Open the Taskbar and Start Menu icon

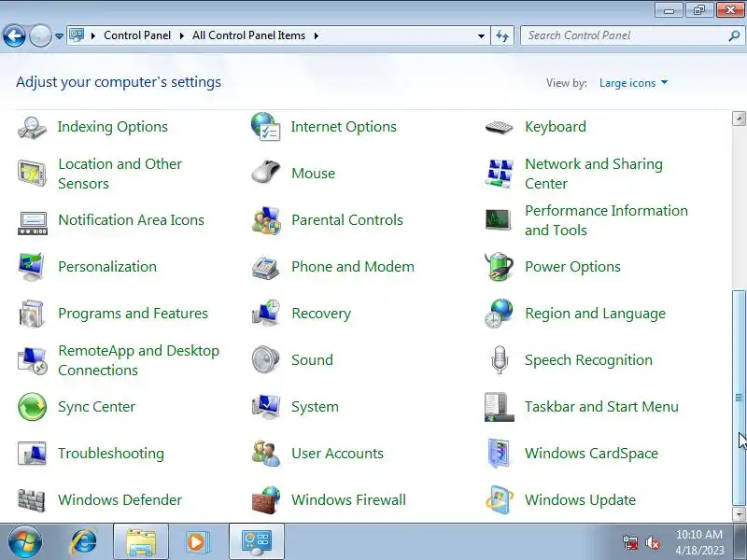click(499, 407)
